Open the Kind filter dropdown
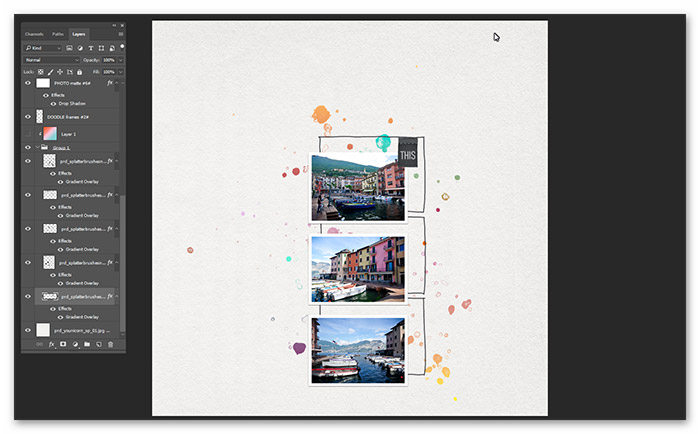Viewport: 700px width, 434px height. pos(43,48)
